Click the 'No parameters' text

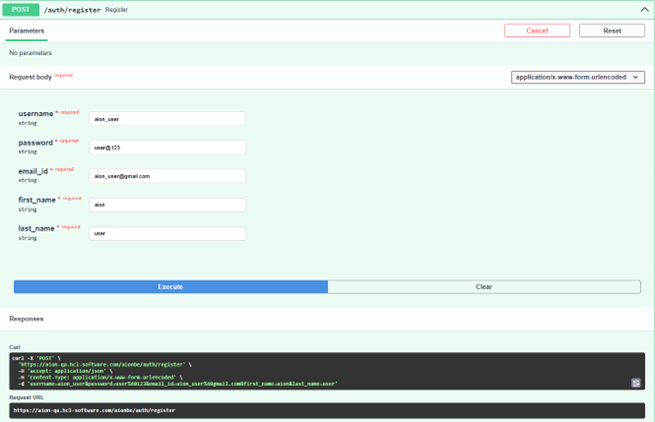30,53
